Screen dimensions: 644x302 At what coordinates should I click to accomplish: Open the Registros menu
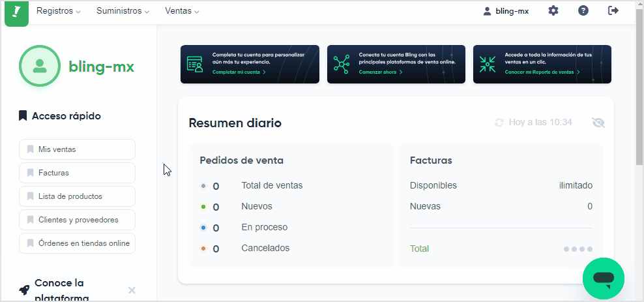click(58, 11)
